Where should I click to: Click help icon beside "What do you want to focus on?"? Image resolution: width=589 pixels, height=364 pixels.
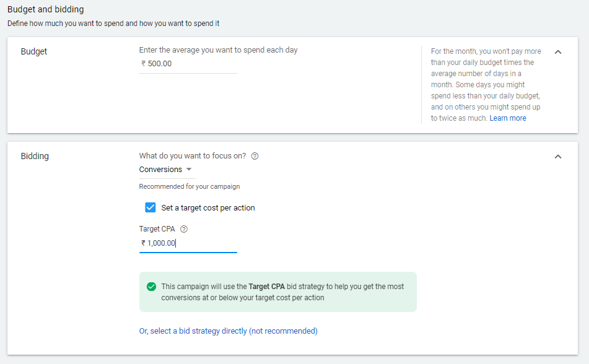255,156
